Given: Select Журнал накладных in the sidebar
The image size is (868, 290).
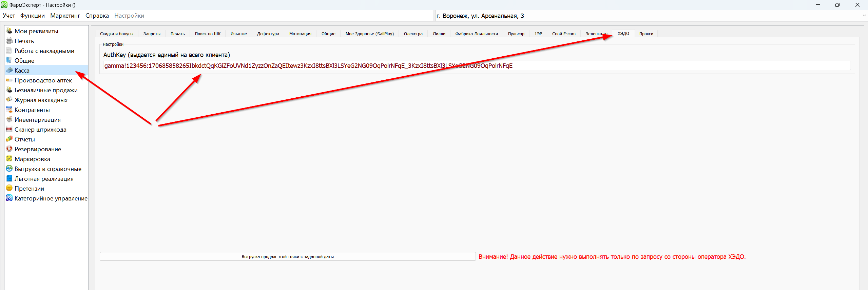Looking at the screenshot, I should pyautogui.click(x=41, y=100).
